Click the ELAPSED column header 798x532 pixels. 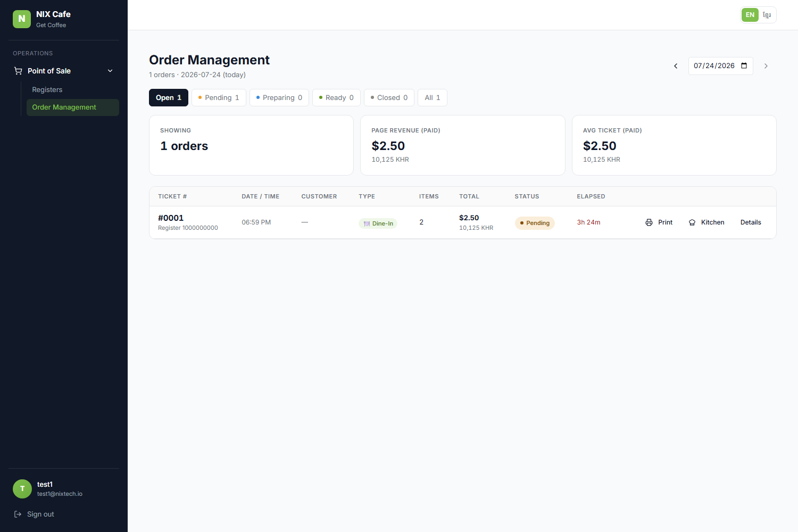tap(591, 196)
